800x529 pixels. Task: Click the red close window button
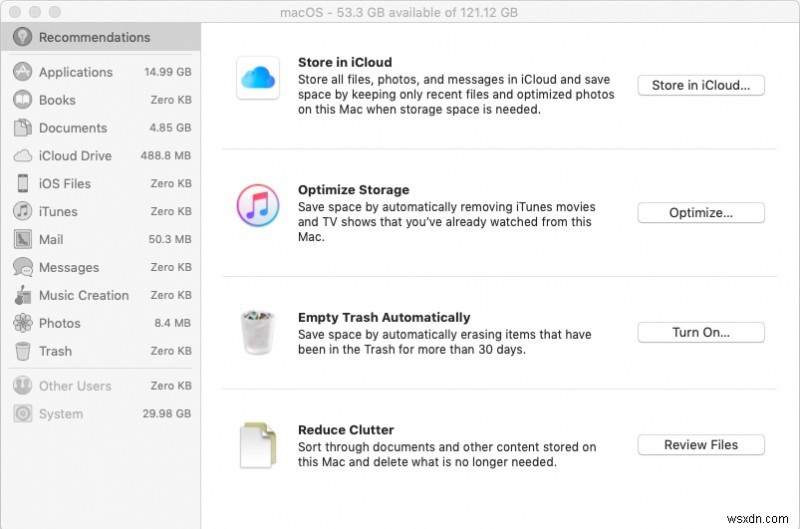click(15, 12)
